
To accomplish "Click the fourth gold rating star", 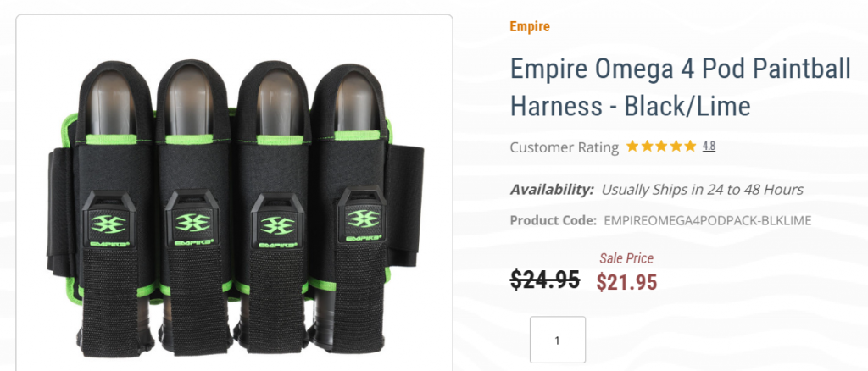I will pyautogui.click(x=676, y=147).
